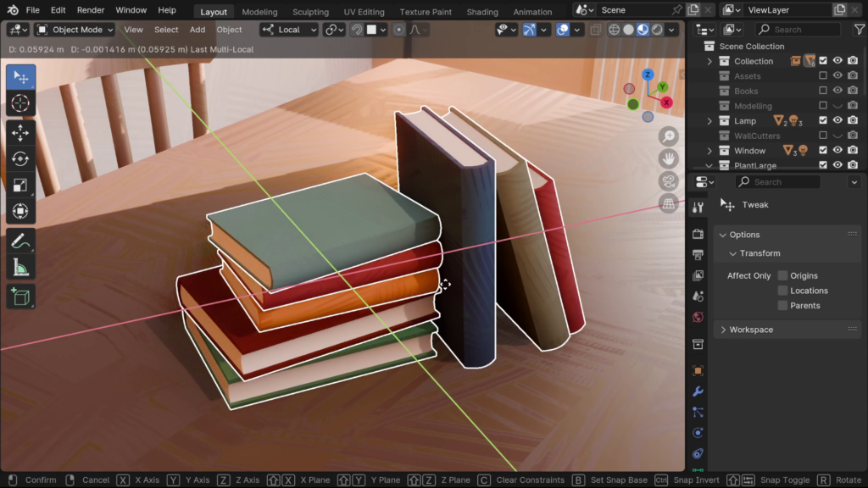Select the Cursor tool in the toolbar
868x488 pixels.
(x=20, y=103)
